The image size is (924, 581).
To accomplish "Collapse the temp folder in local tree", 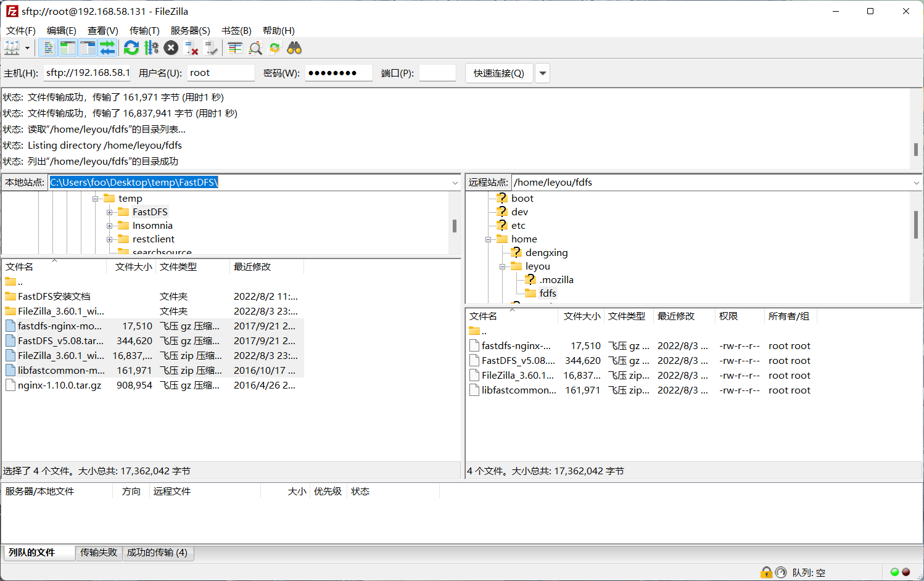I will click(96, 199).
